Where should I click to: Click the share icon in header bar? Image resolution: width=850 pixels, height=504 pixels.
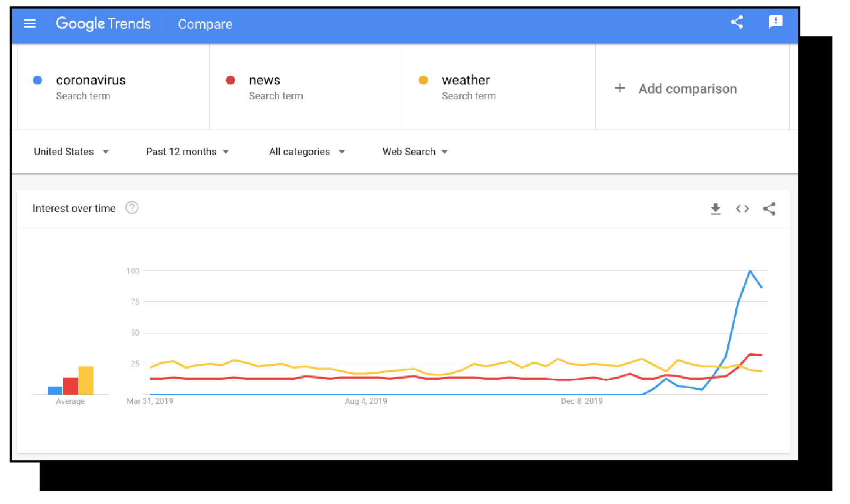[737, 22]
